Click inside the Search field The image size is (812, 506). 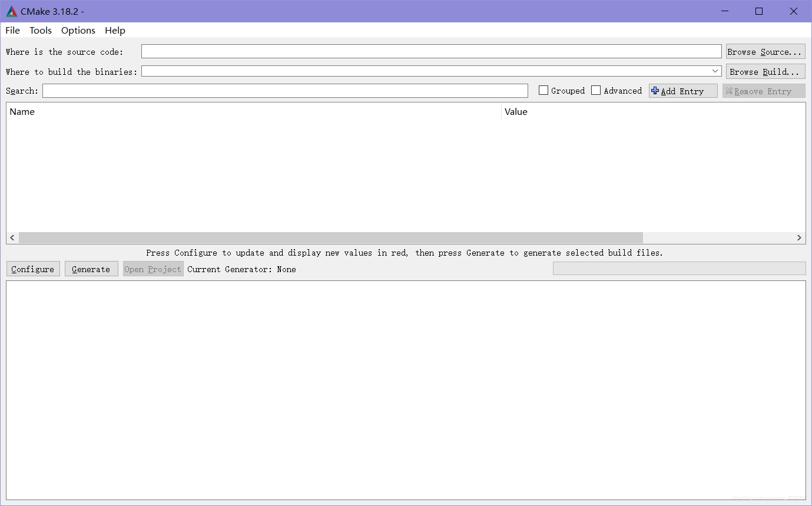285,90
